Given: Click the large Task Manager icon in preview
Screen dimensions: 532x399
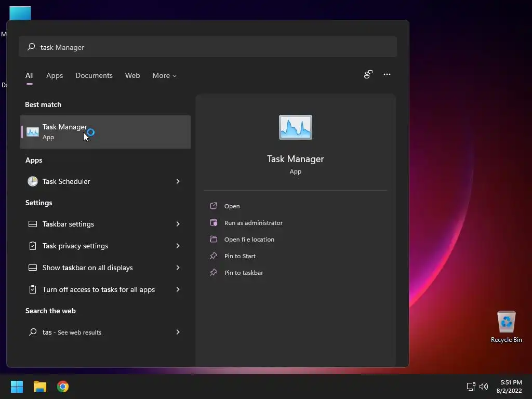Looking at the screenshot, I should click(296, 127).
